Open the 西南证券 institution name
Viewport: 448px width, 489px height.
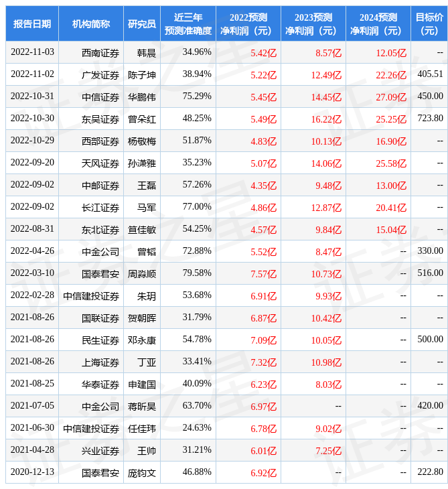(100, 52)
